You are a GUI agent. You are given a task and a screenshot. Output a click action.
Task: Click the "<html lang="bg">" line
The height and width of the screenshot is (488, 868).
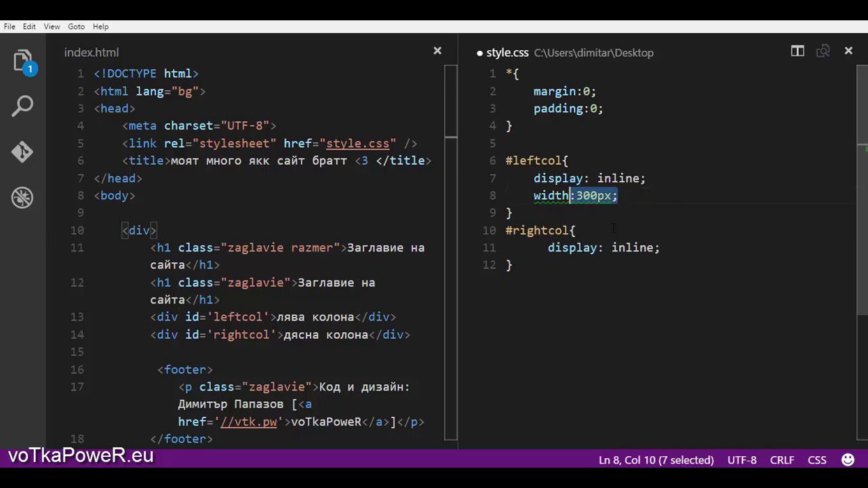point(150,91)
